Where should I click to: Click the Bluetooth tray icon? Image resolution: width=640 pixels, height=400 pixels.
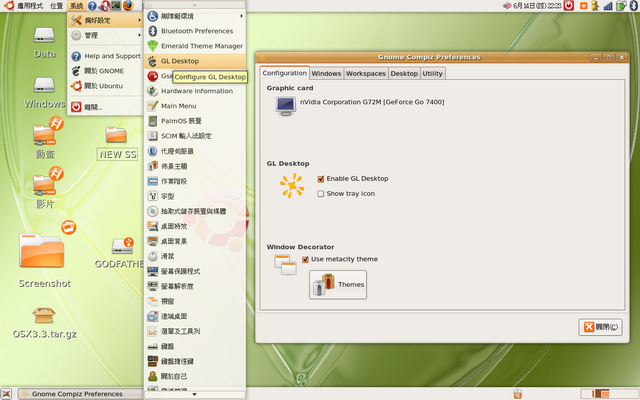click(x=633, y=6)
